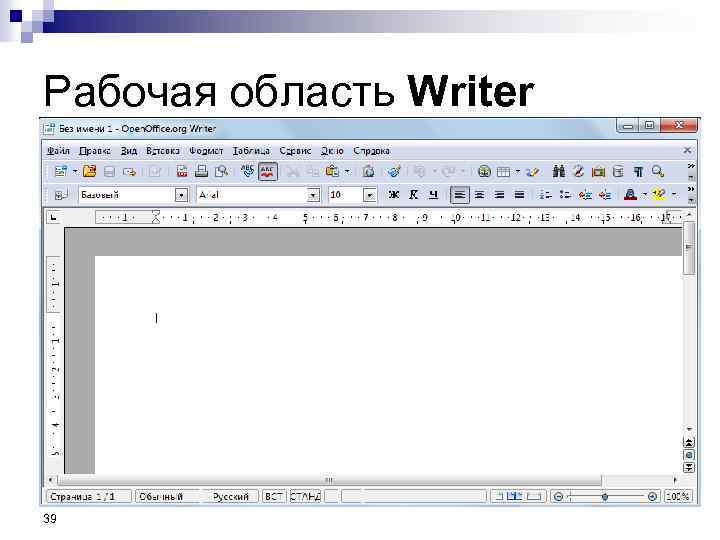Click the Cut scissors icon
Screen dimensions: 720x540
pyautogui.click(x=293, y=172)
